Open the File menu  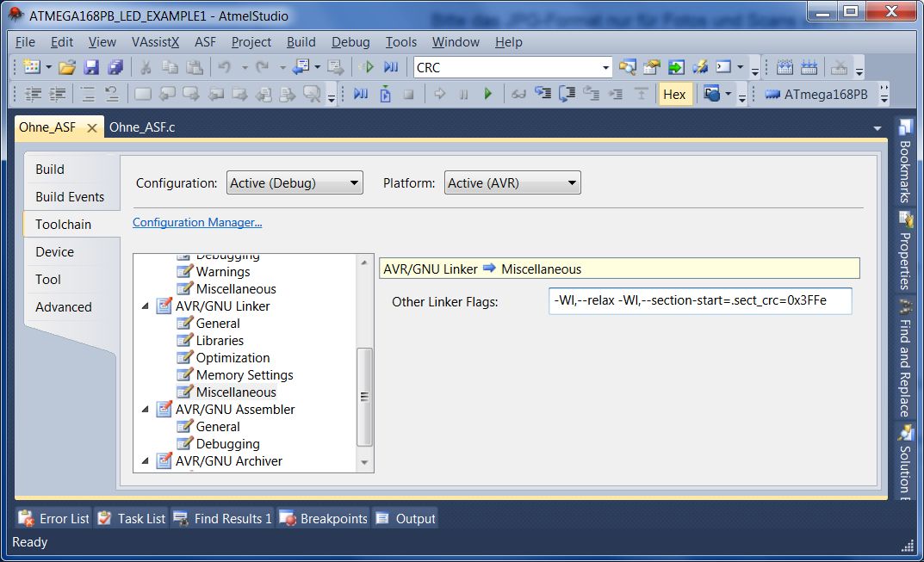pos(25,42)
